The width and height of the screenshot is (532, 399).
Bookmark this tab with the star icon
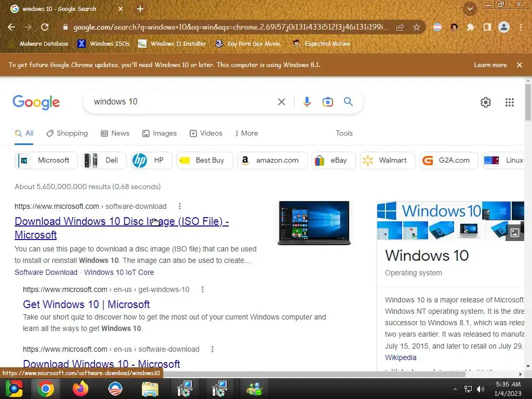coord(417,27)
